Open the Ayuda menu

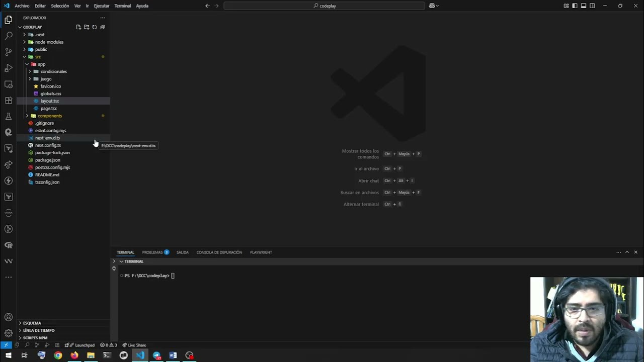click(142, 6)
